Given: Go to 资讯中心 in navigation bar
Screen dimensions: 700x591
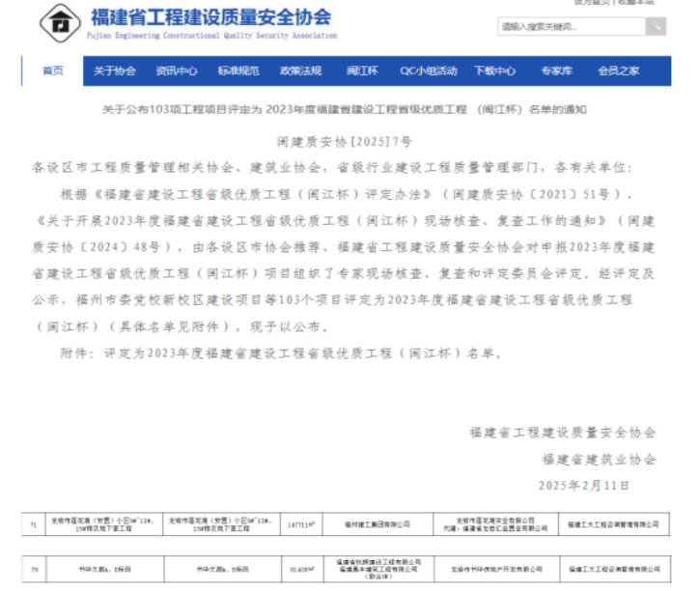Looking at the screenshot, I should pos(177,70).
